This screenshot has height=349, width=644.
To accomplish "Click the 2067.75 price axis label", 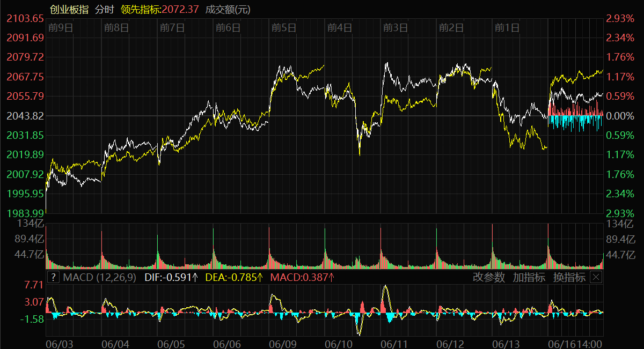I will coord(25,77).
